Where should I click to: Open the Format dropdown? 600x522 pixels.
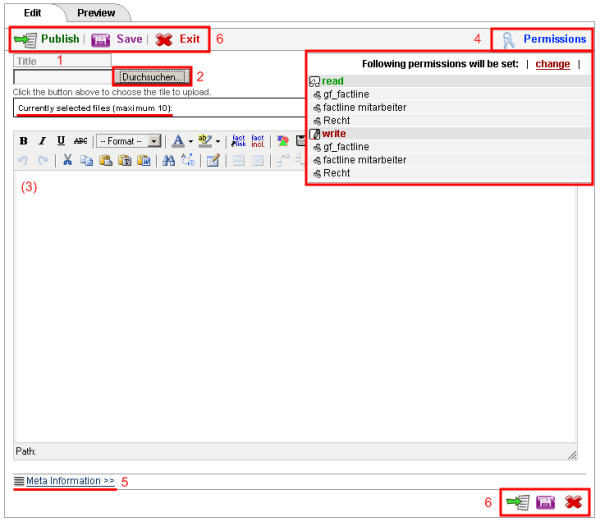tap(129, 141)
